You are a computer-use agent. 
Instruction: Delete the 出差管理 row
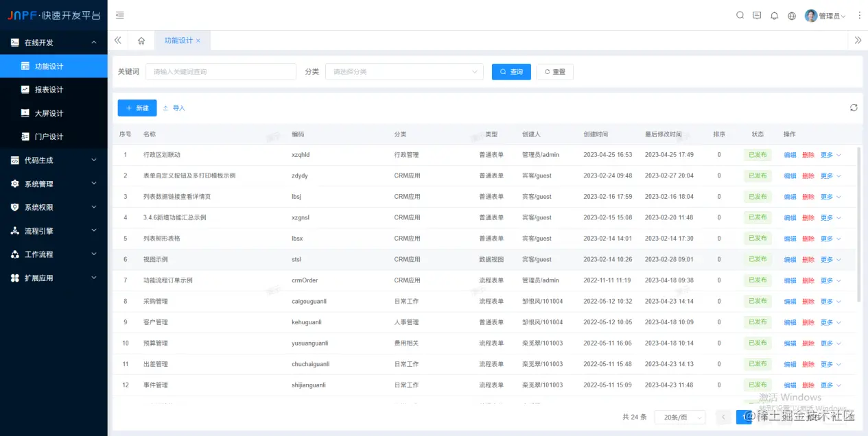tap(808, 364)
